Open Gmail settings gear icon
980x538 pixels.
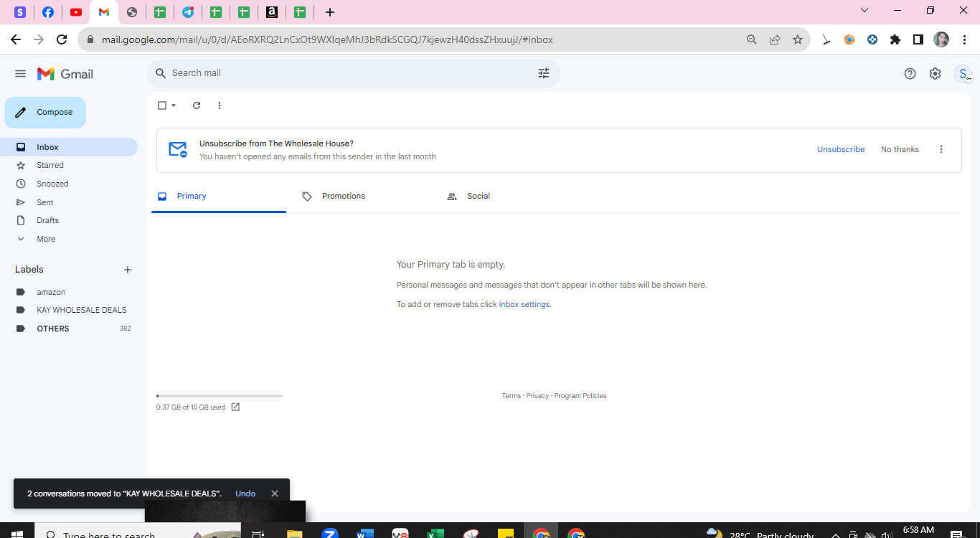(x=935, y=73)
